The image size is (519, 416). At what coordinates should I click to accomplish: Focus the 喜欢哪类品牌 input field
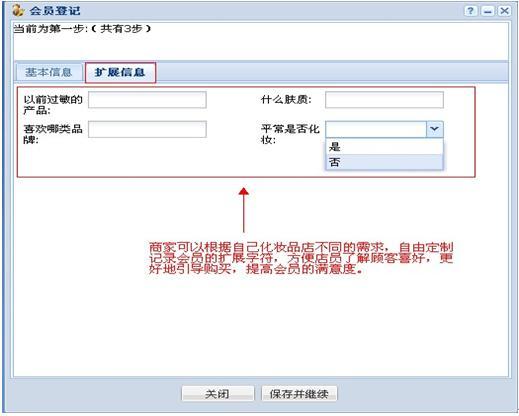tap(147, 129)
